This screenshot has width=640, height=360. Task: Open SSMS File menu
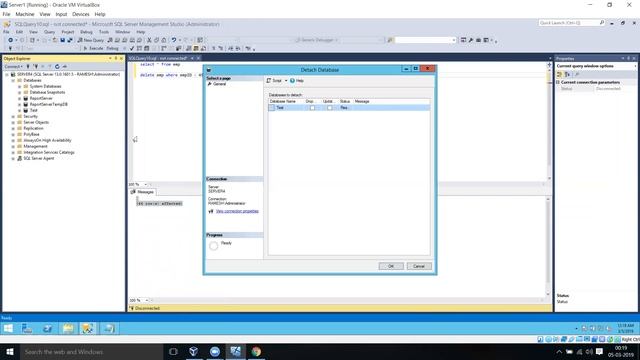(x=6, y=32)
